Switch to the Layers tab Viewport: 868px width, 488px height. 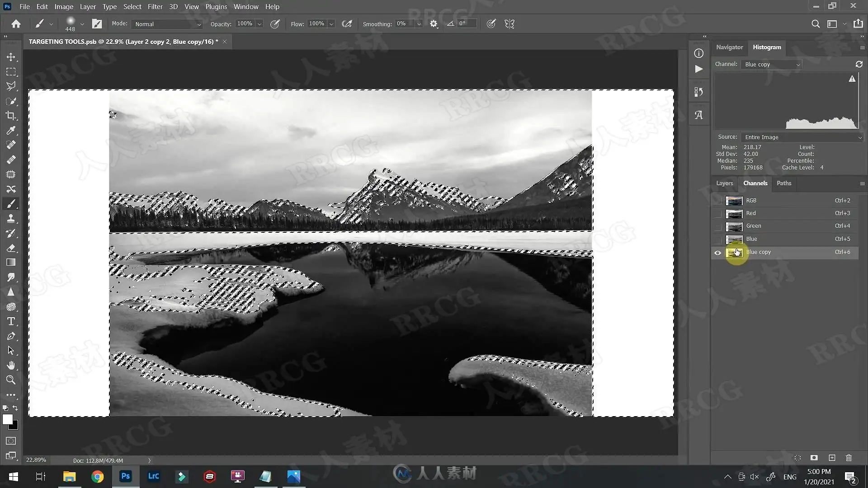[x=724, y=183]
